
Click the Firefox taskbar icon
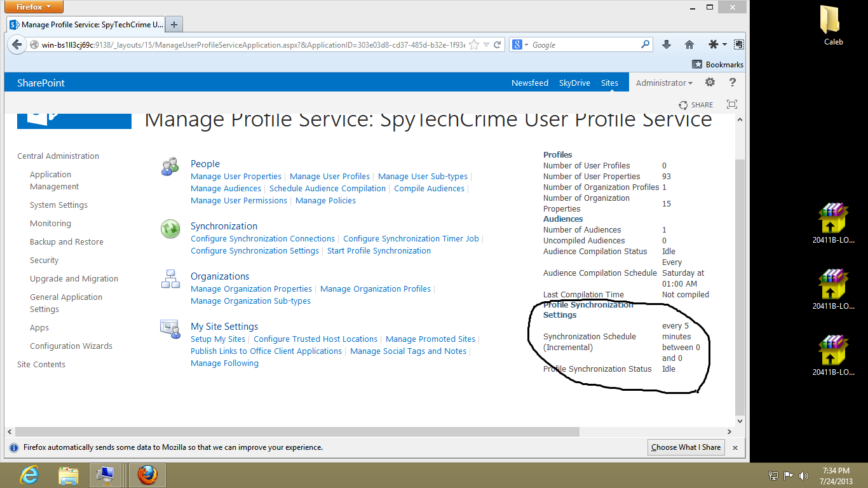point(147,475)
